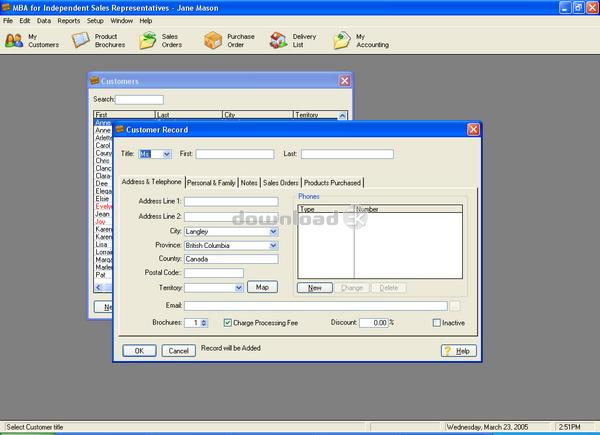600x435 pixels.
Task: Click the First column header in Customers
Action: tap(124, 115)
